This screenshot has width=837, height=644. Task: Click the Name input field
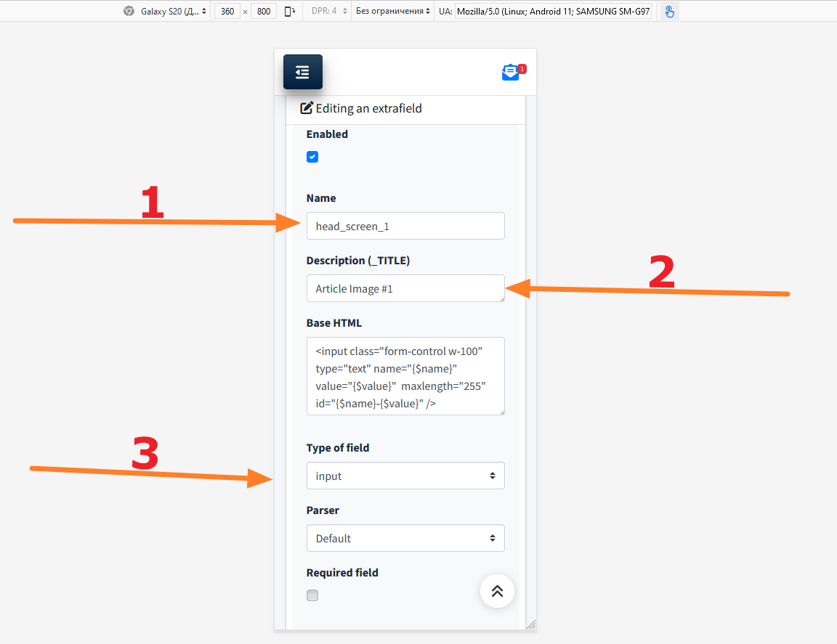[405, 227]
